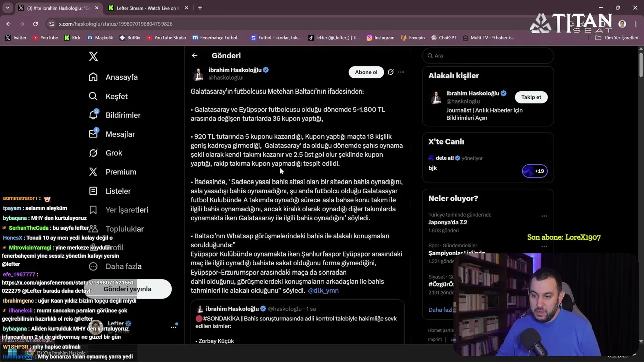The width and height of the screenshot is (644, 362).
Task: Open Mesajlar messages
Action: click(x=112, y=134)
